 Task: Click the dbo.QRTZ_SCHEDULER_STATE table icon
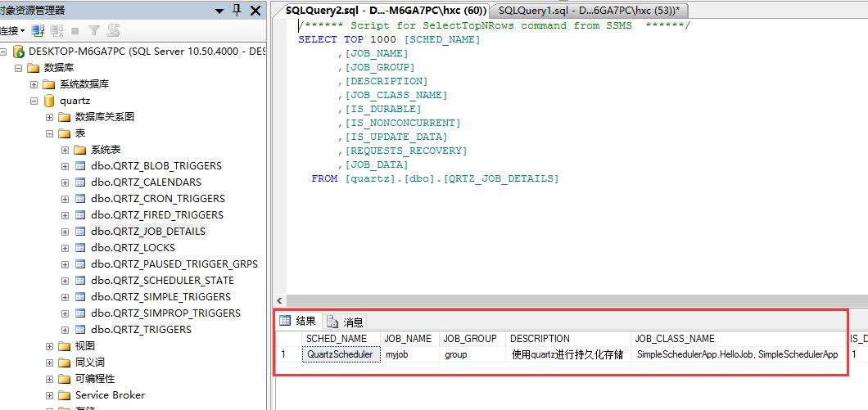80,280
